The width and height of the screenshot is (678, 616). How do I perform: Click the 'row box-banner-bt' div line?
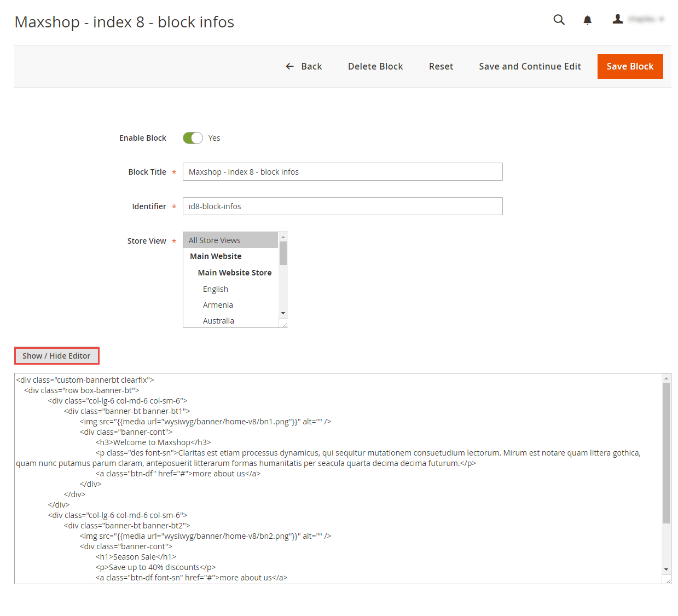click(x=82, y=390)
